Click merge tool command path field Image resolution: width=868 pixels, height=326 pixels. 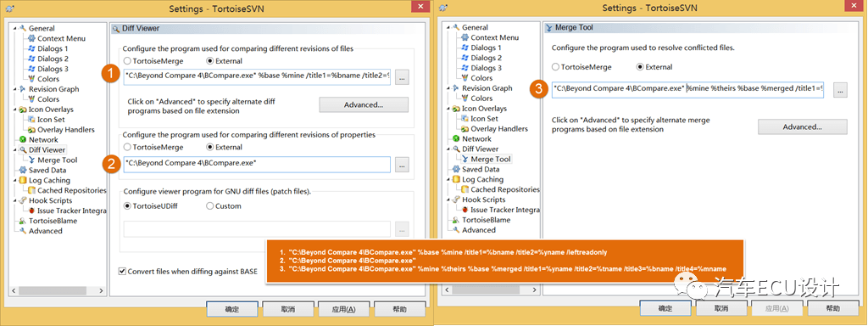(687, 90)
